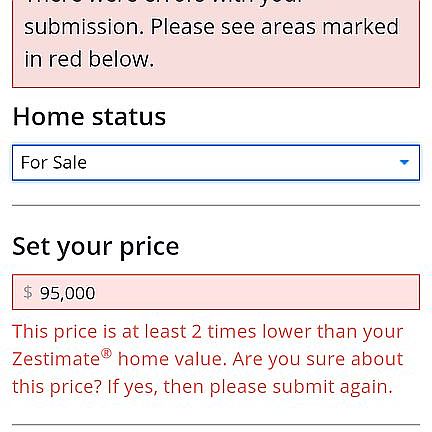The height and width of the screenshot is (432, 432).
Task: Click the 'Set your price' heading
Action: click(x=96, y=247)
